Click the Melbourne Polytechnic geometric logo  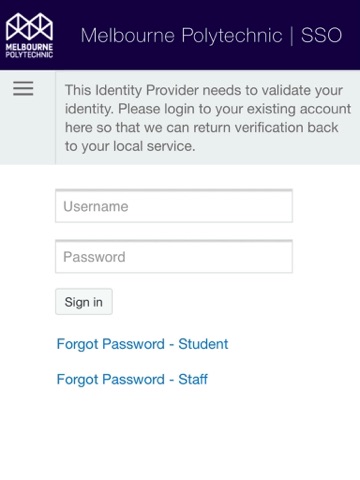[29, 27]
